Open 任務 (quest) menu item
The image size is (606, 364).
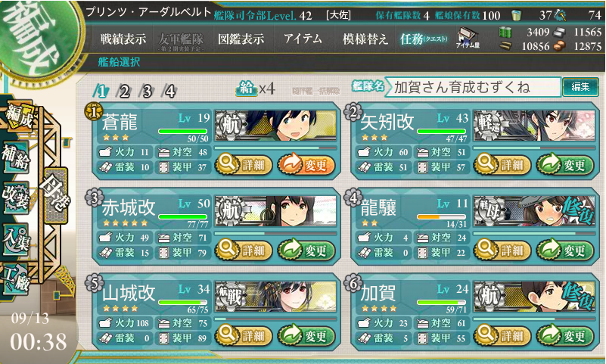click(424, 39)
